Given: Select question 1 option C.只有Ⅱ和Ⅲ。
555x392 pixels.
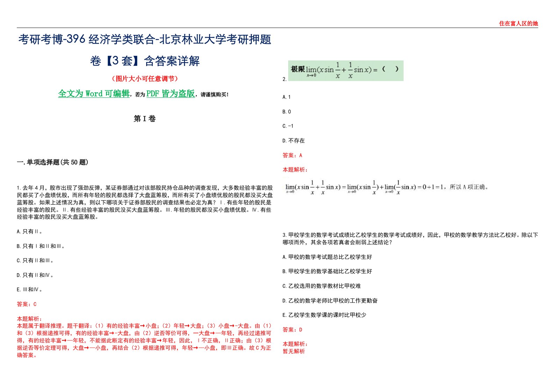Looking at the screenshot, I should 35,261.
